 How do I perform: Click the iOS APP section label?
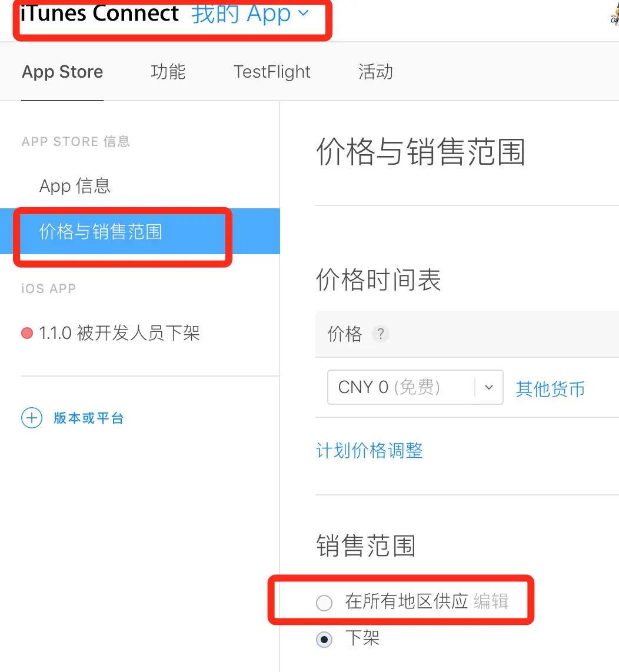click(48, 288)
